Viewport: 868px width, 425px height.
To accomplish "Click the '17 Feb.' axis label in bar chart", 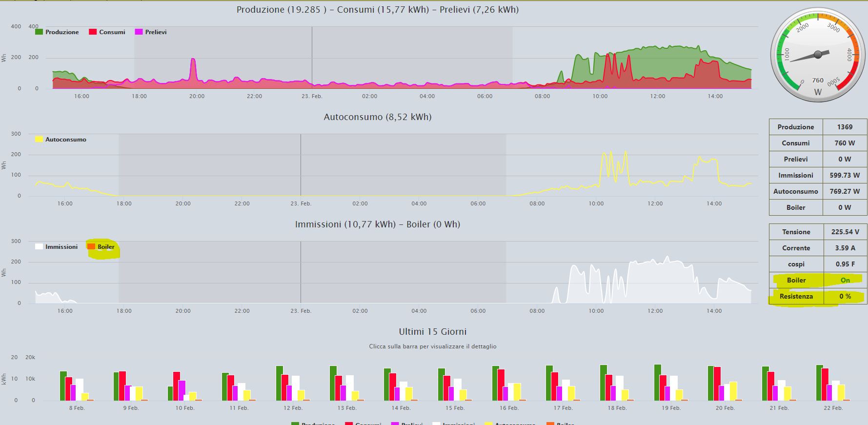I will [x=563, y=408].
